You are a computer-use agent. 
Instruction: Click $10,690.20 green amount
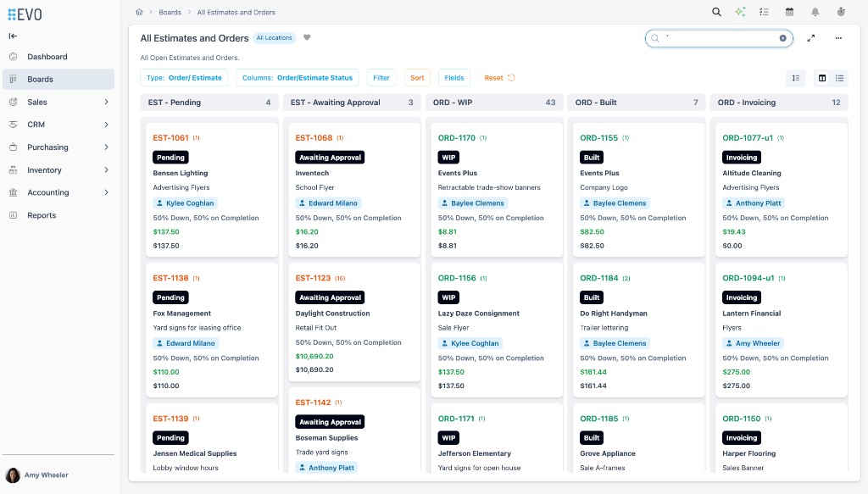coord(314,356)
